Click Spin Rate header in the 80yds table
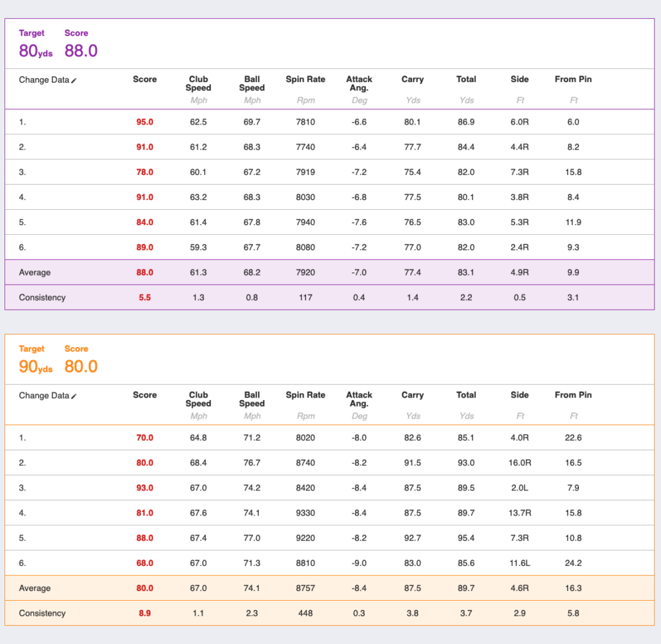The width and height of the screenshot is (661, 644). tap(305, 79)
